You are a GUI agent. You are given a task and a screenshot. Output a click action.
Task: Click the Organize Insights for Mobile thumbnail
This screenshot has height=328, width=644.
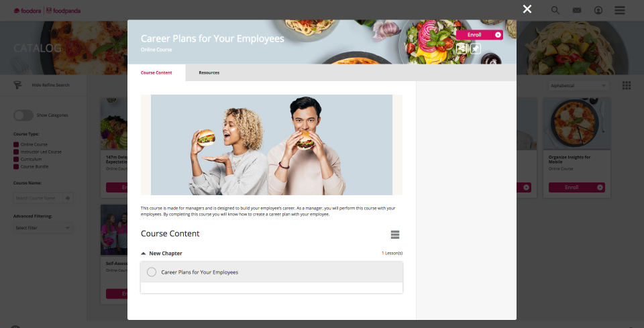point(577,123)
